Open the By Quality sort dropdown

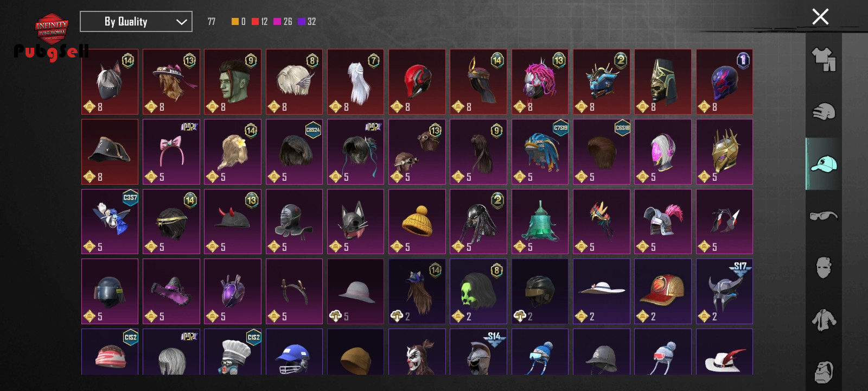[x=136, y=22]
